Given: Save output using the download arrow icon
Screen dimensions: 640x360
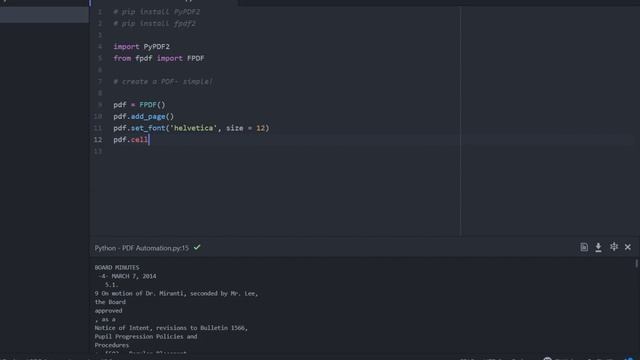Looking at the screenshot, I should pos(598,247).
